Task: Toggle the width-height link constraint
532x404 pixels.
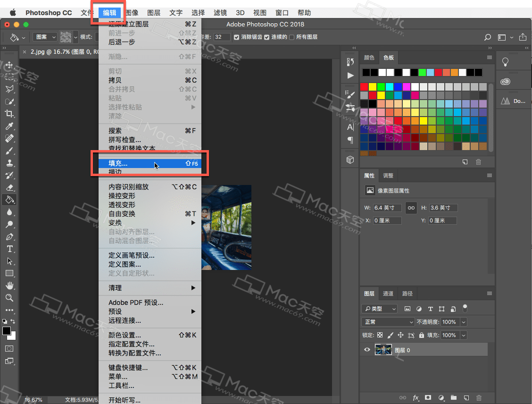Action: [x=411, y=208]
